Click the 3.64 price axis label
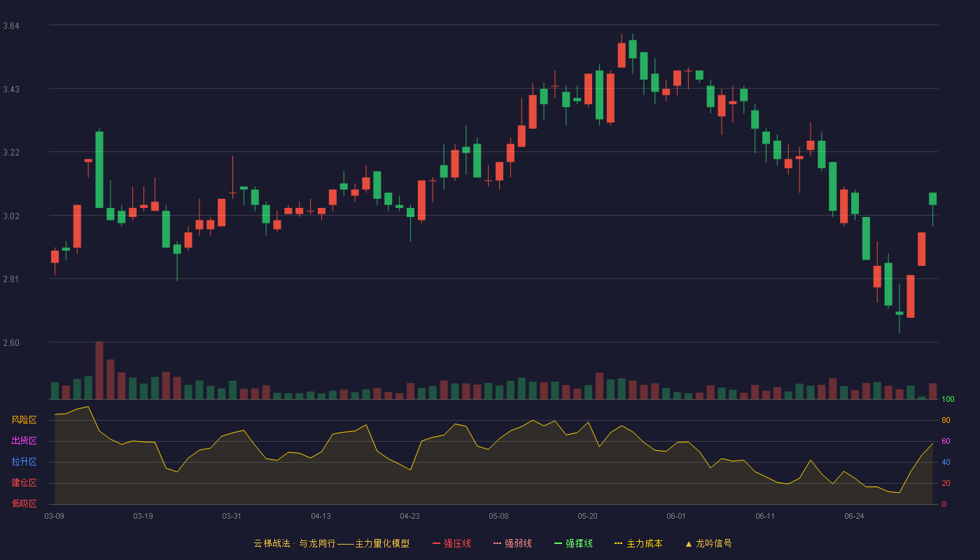 (x=11, y=26)
